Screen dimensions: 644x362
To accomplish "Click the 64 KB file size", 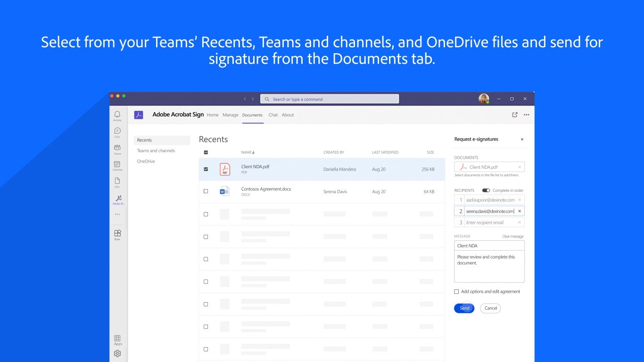I will [429, 192].
